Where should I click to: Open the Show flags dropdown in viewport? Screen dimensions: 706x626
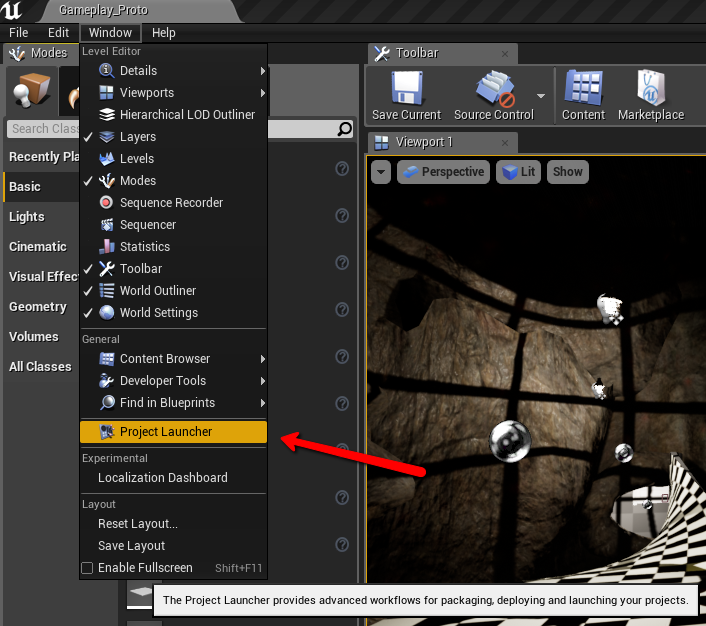tap(567, 172)
